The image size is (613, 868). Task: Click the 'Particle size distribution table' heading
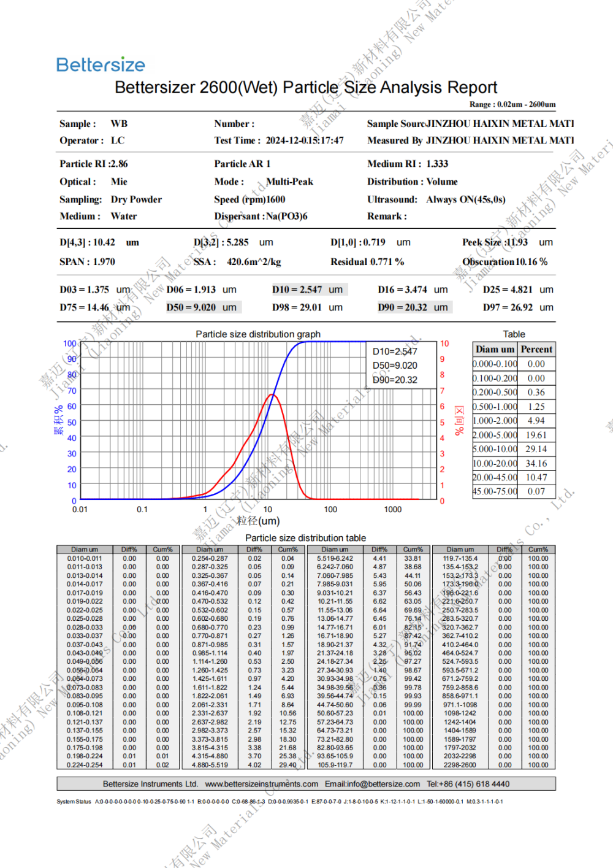click(x=305, y=538)
